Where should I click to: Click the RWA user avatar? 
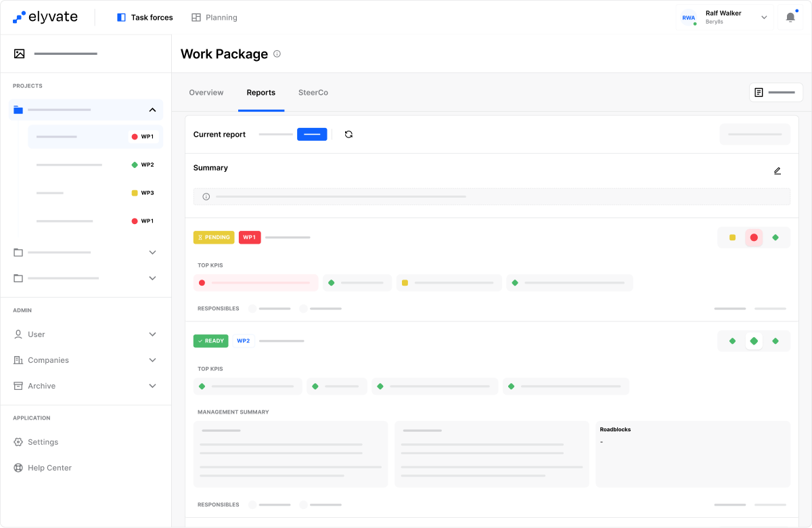(x=689, y=18)
